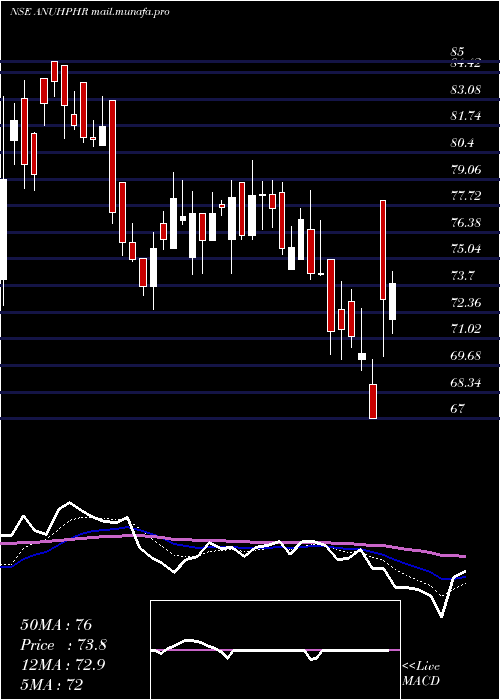The height and width of the screenshot is (700, 500).
Task: Click the 71.02 price axis label
Action: (466, 329)
